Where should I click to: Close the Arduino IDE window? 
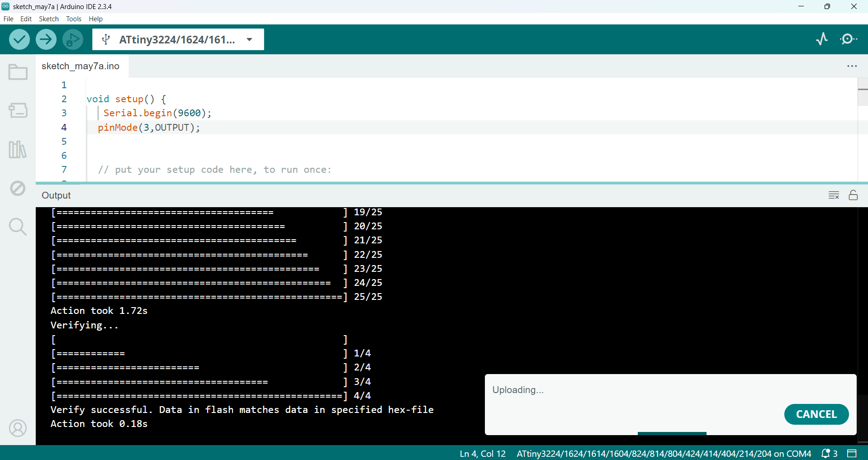tap(854, 6)
